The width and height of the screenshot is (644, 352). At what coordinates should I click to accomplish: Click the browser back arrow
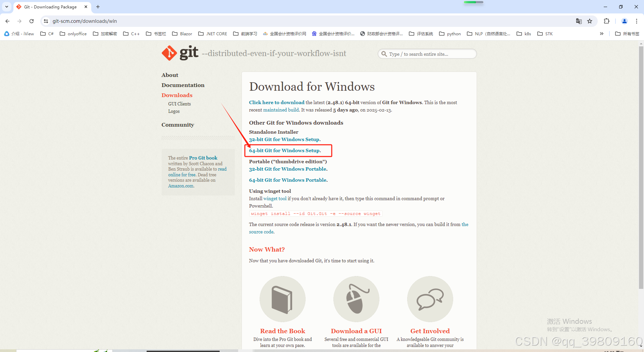click(x=7, y=21)
